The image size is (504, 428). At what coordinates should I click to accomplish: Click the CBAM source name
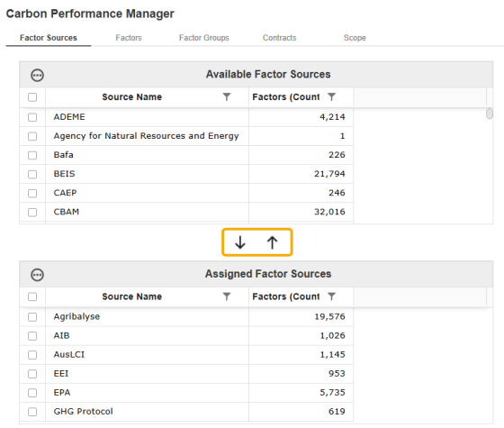67,212
